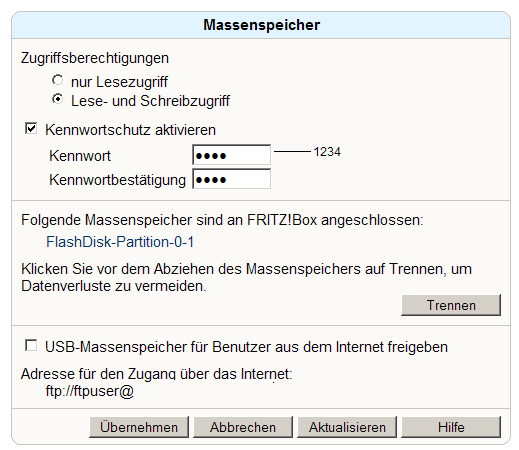Image resolution: width=519 pixels, height=450 pixels.
Task: Open the FlashDisk-Partition-0-1 link
Action: [120, 242]
